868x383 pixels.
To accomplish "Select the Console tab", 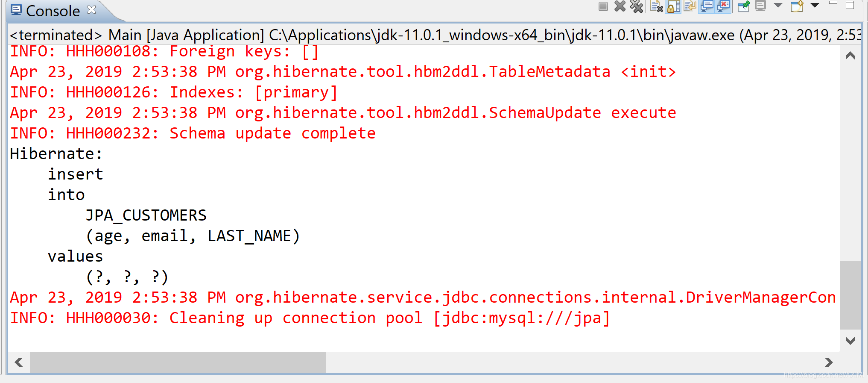I will [x=53, y=11].
